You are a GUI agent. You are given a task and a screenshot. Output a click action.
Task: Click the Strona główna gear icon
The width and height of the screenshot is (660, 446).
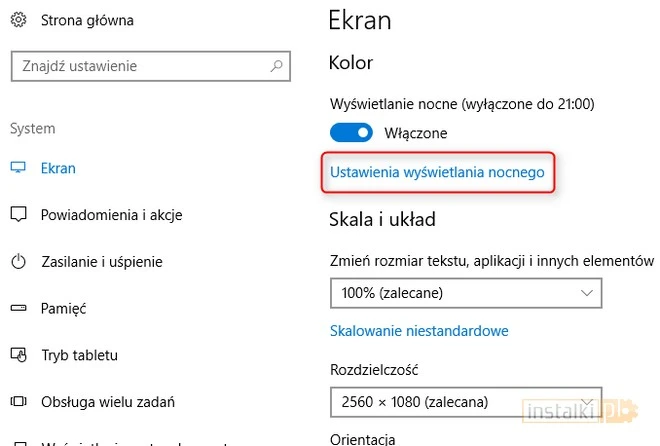[18, 20]
